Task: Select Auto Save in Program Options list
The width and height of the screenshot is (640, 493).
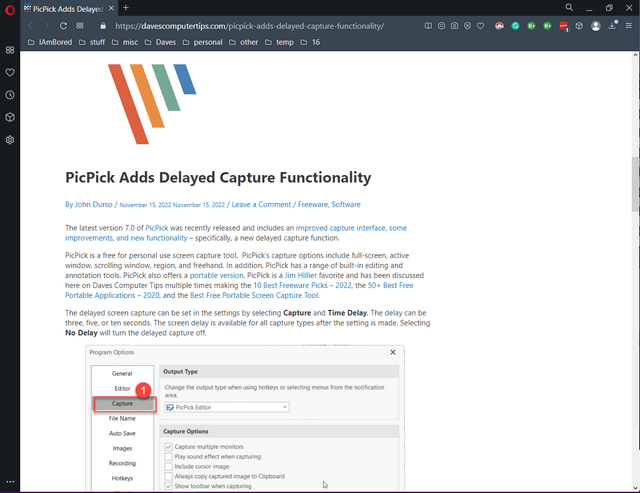Action: click(122, 433)
